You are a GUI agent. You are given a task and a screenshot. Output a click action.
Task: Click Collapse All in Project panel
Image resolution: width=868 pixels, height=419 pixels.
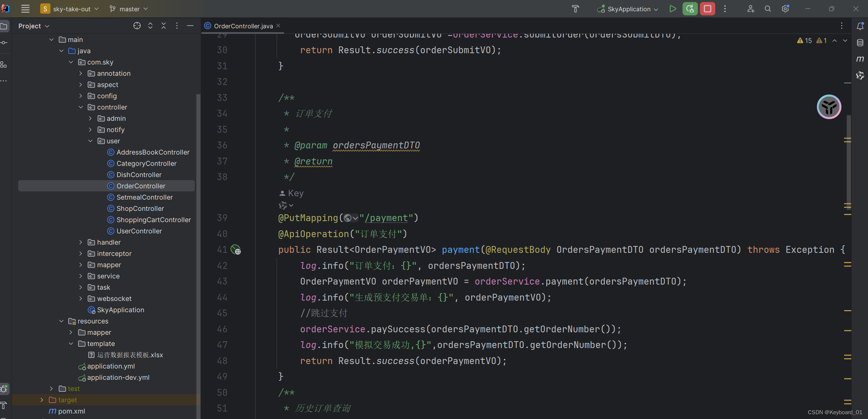pos(163,26)
